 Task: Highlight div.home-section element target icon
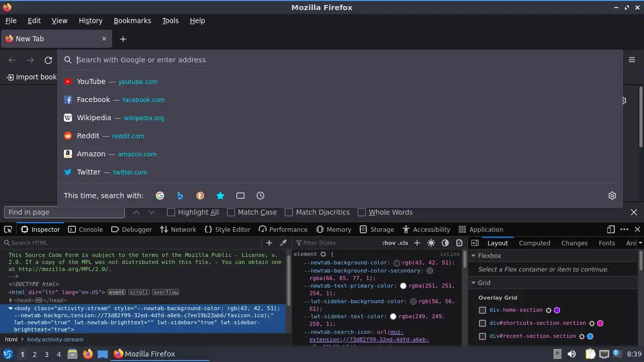pyautogui.click(x=548, y=310)
